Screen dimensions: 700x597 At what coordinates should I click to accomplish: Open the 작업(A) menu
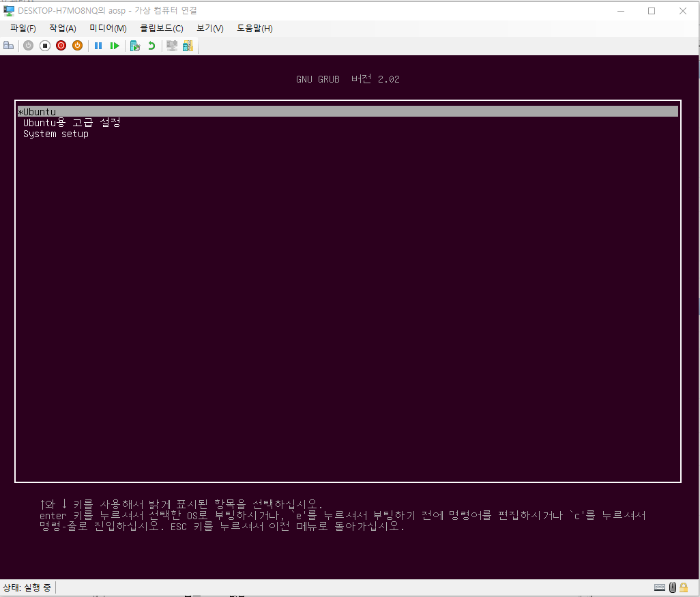coord(63,29)
